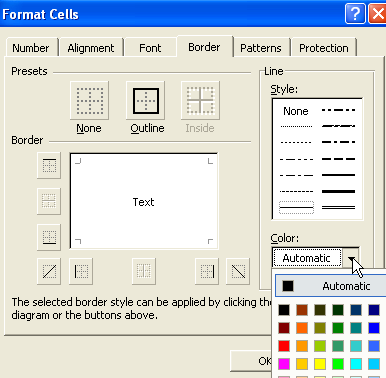Pick the red color swatch
The image size is (386, 378).
click(x=284, y=346)
